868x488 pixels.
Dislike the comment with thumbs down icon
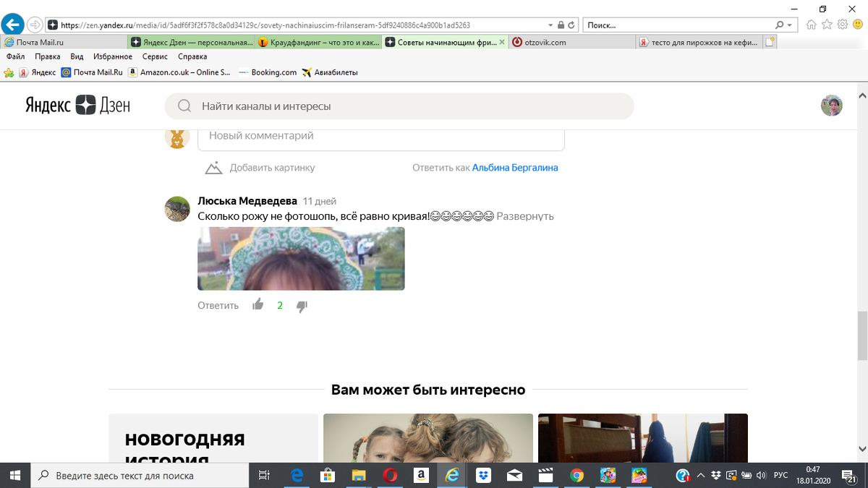pyautogui.click(x=302, y=306)
